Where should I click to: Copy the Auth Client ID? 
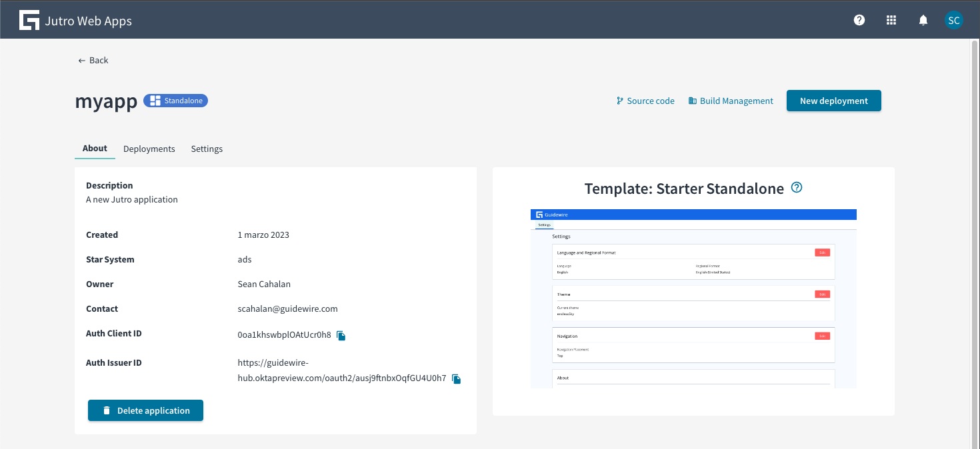[341, 336]
